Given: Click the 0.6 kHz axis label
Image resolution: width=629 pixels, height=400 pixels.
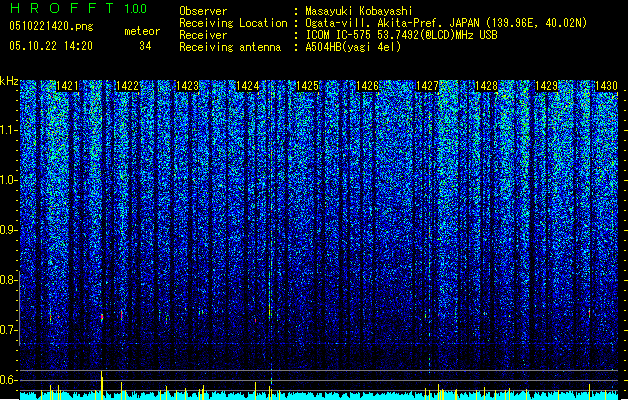Looking at the screenshot, I should click(8, 380).
